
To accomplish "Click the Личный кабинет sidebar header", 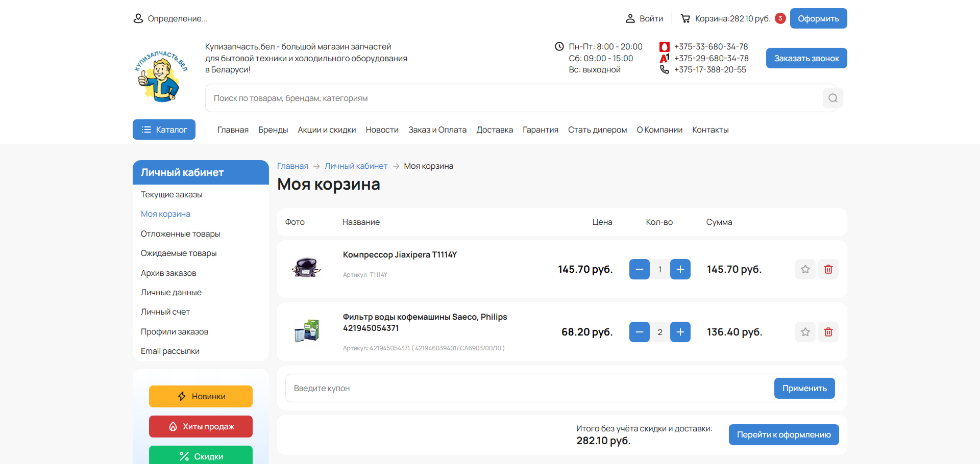I will (x=201, y=172).
